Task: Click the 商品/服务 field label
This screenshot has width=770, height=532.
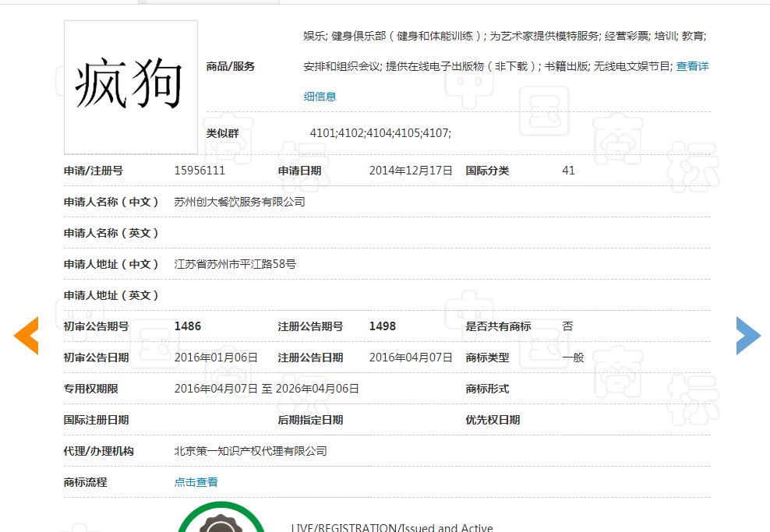Action: point(228,65)
